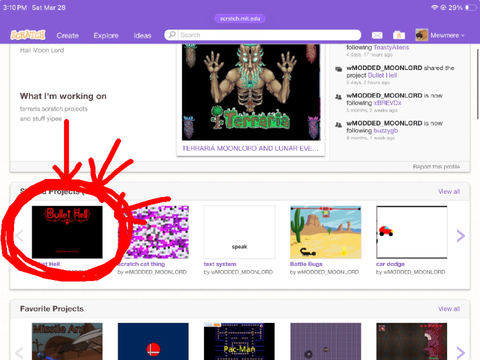Select the 'Hail Moon Lord' text
This screenshot has height=360, width=480.
click(42, 50)
